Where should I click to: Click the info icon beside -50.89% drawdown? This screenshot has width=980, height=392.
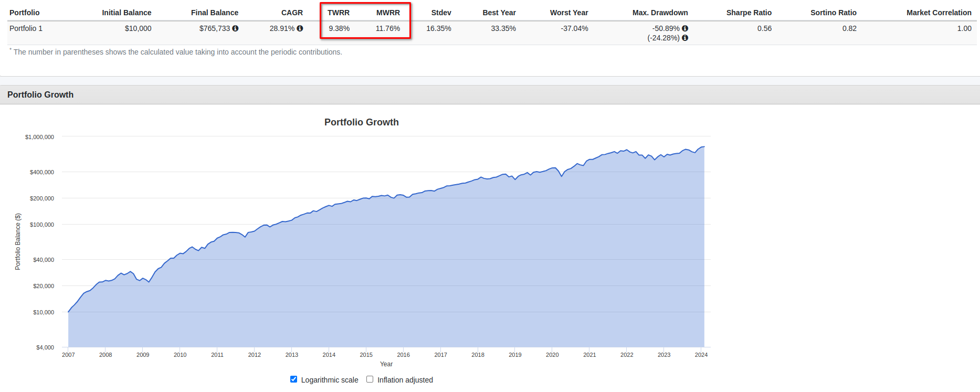(x=685, y=28)
